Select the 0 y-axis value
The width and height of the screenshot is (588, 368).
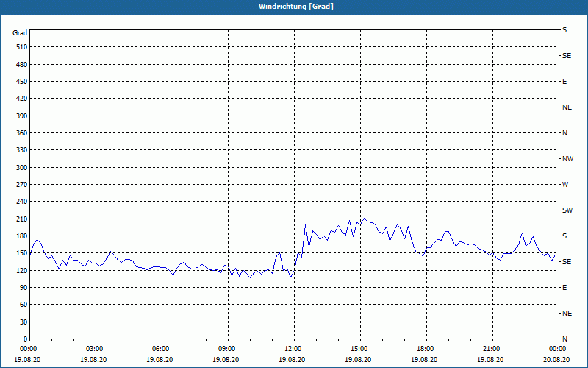(25, 339)
